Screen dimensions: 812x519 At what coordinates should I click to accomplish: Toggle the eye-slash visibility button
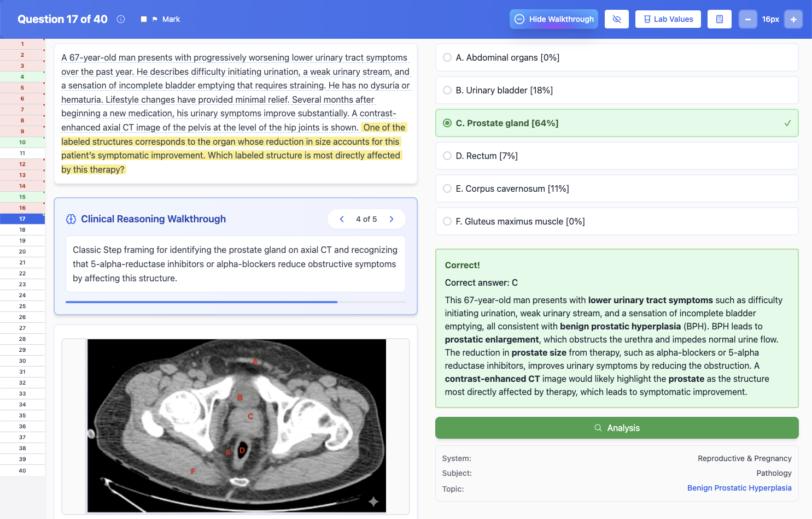tap(617, 19)
